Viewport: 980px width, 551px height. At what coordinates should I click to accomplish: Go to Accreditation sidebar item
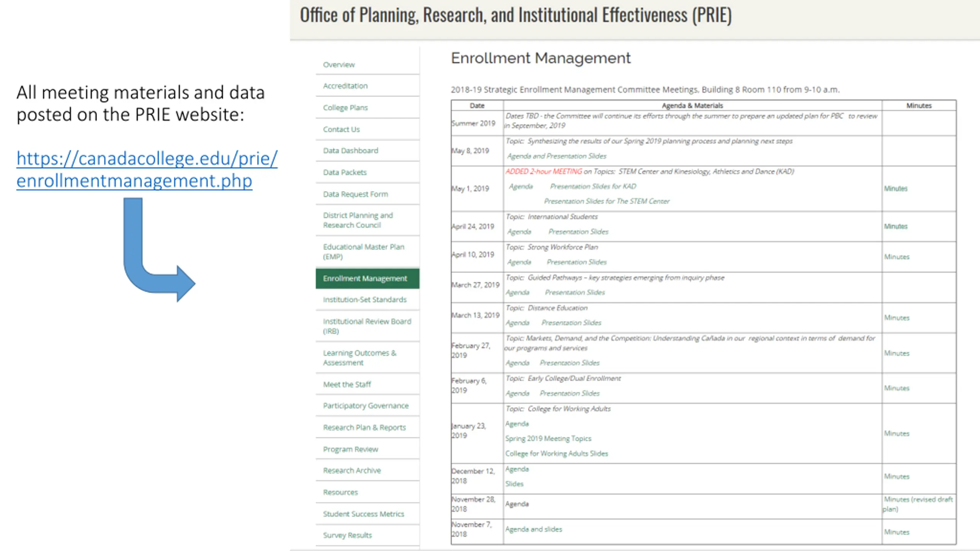click(x=345, y=86)
